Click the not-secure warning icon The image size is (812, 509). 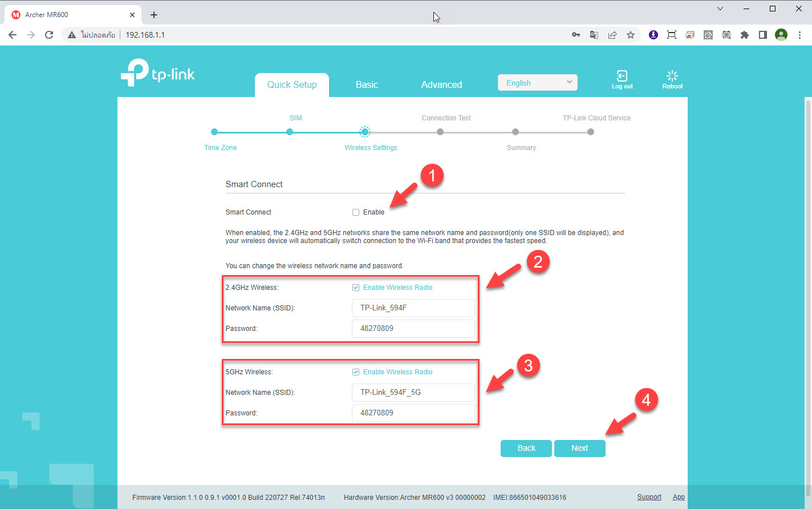(72, 35)
